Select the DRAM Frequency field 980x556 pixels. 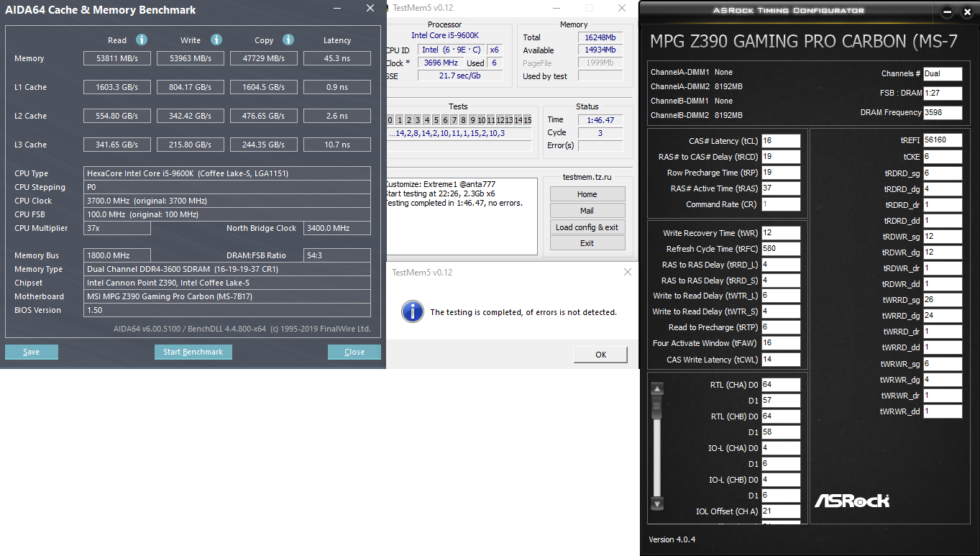tap(943, 112)
